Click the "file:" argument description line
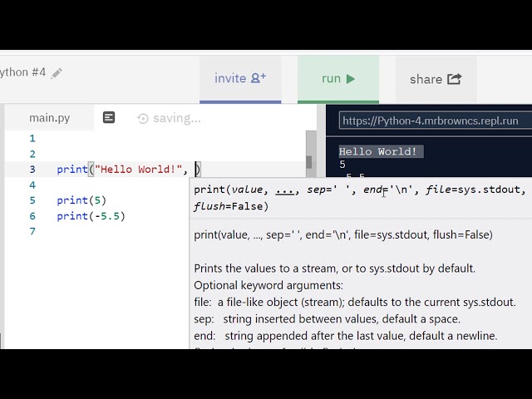 355,302
